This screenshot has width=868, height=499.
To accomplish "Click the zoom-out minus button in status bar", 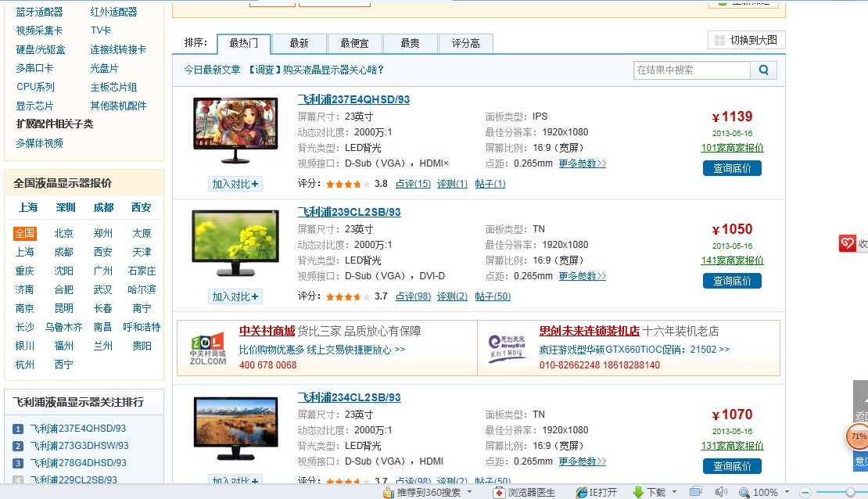I will click(805, 493).
